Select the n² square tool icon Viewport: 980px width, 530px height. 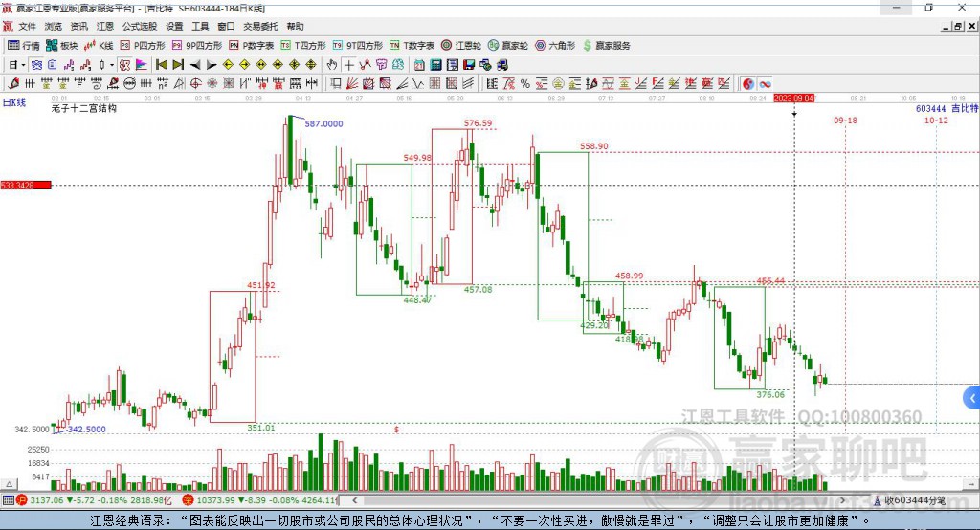coord(163,84)
